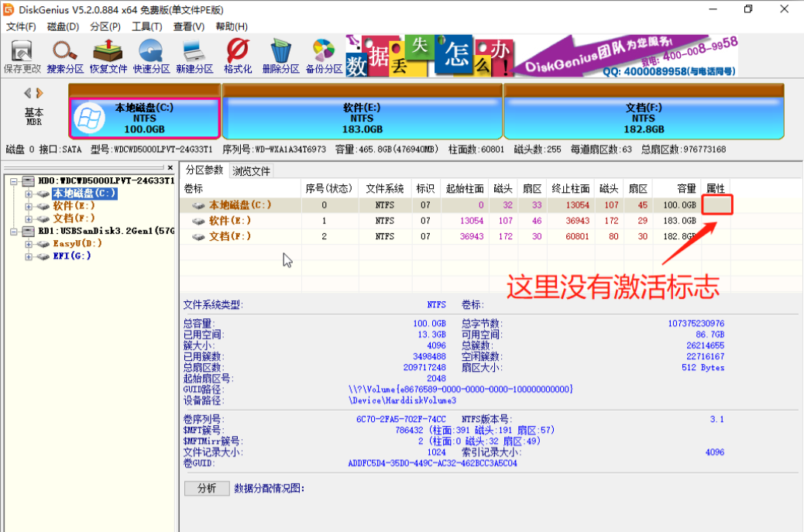This screenshot has width=804, height=532.
Task: Click the 起始柱面 column header
Action: (465, 189)
